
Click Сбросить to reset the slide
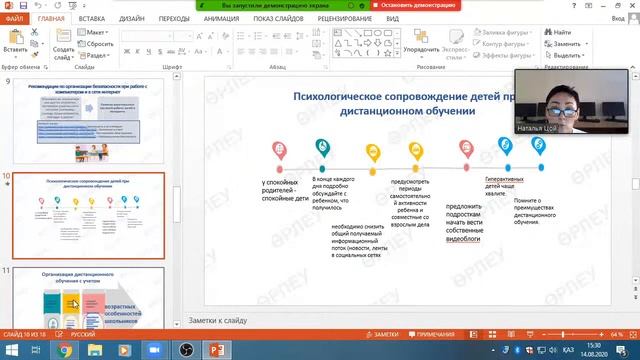96,44
